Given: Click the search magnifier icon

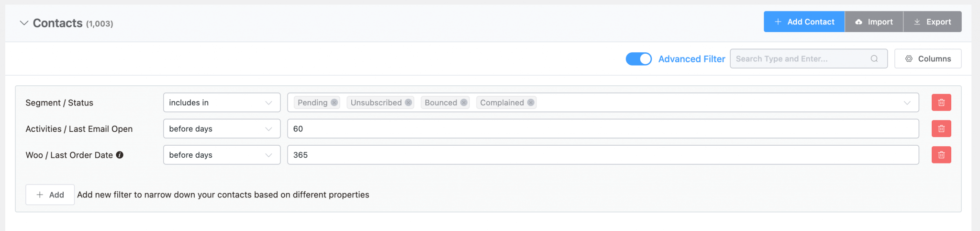Looking at the screenshot, I should pos(874,59).
